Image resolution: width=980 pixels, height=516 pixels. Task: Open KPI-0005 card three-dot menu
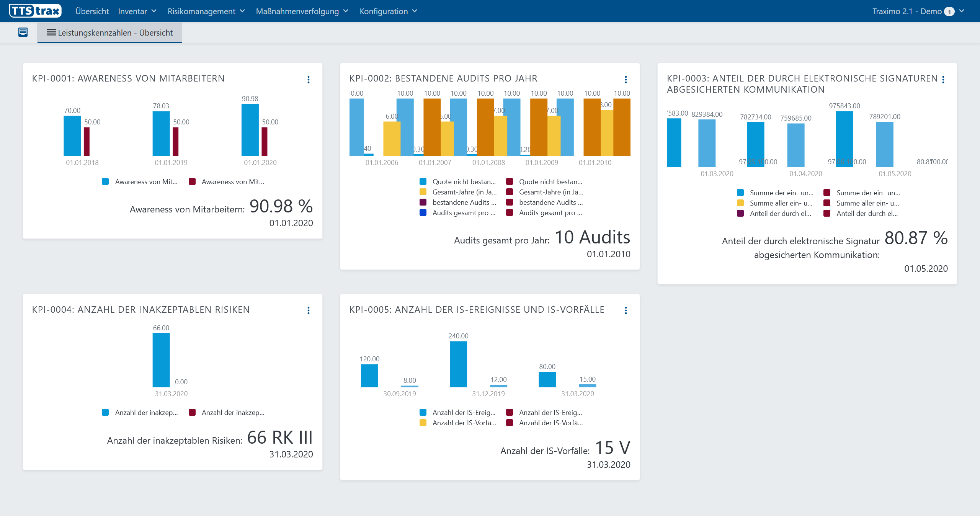626,310
